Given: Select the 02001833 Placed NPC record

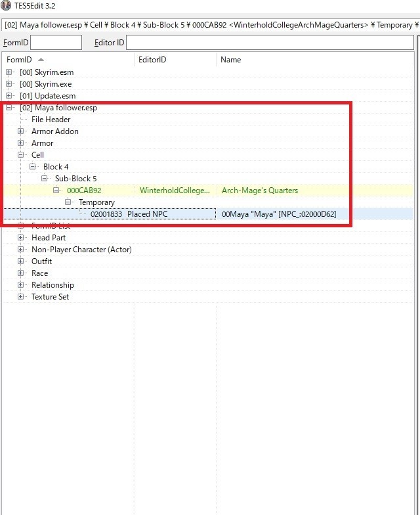Looking at the screenshot, I should 110,214.
